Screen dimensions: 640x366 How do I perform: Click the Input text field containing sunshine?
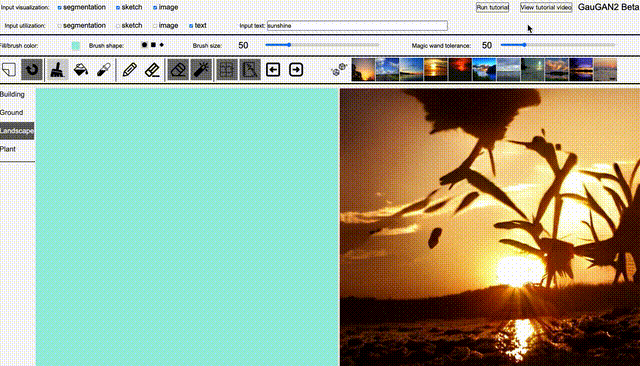click(357, 26)
